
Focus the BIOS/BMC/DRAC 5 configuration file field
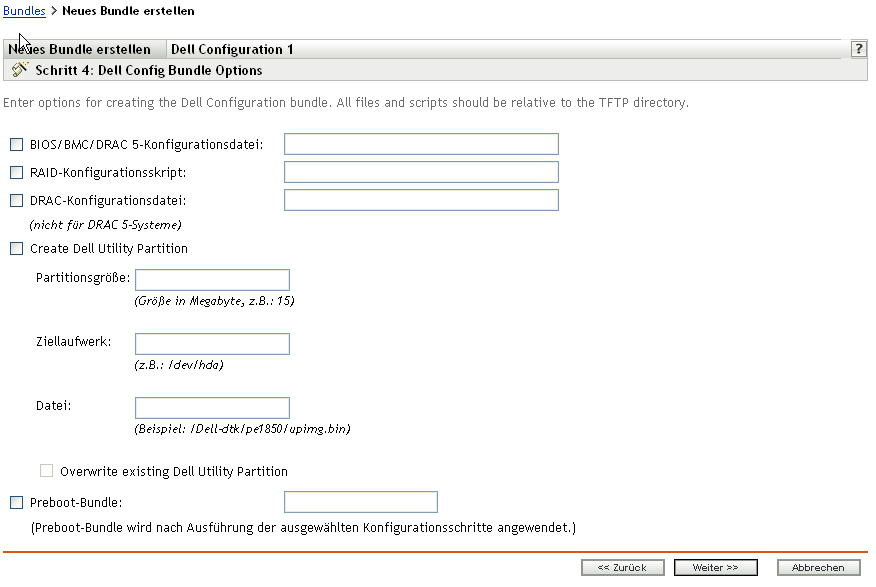(x=421, y=144)
